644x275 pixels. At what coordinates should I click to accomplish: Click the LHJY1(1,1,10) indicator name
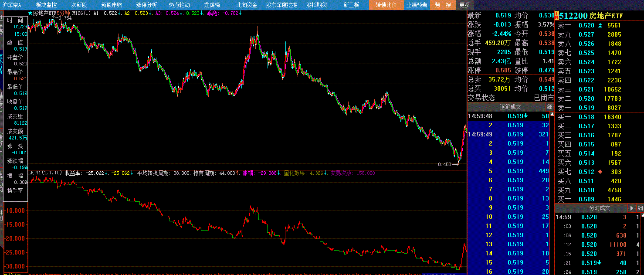click(45, 173)
